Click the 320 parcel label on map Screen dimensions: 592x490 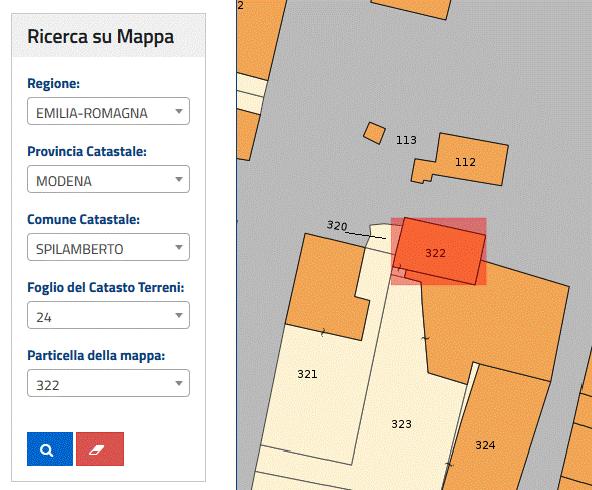[x=337, y=225]
